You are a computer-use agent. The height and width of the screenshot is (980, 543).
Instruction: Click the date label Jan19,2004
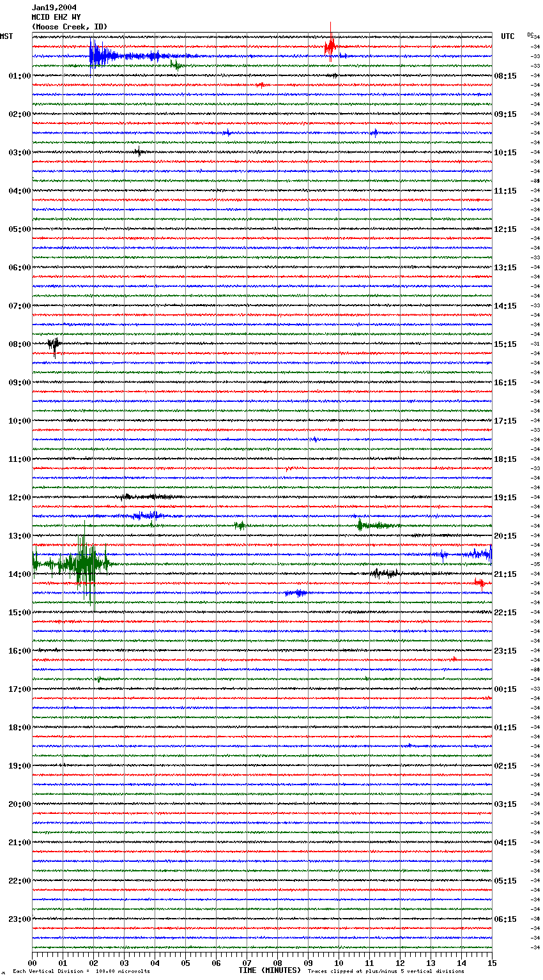54,8
